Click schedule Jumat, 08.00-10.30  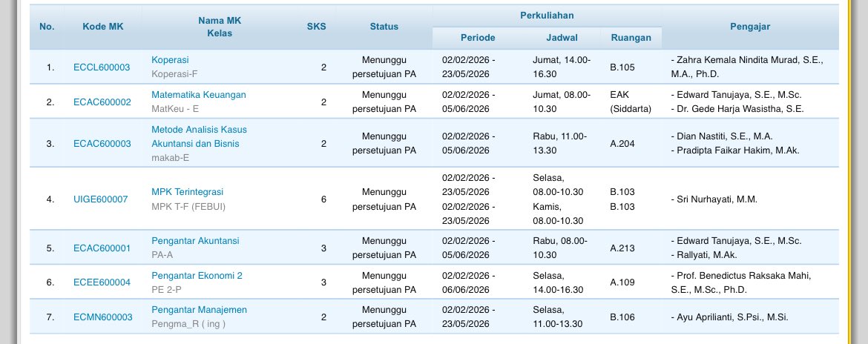coord(562,102)
